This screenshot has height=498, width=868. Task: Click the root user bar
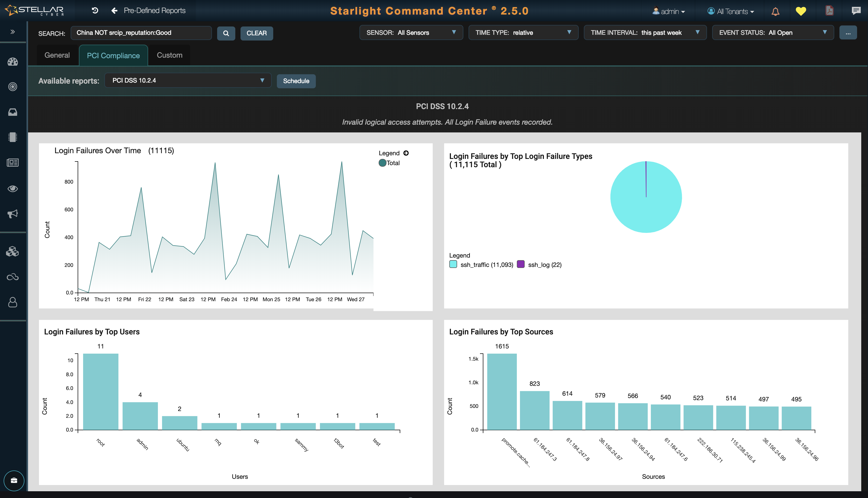pos(101,392)
